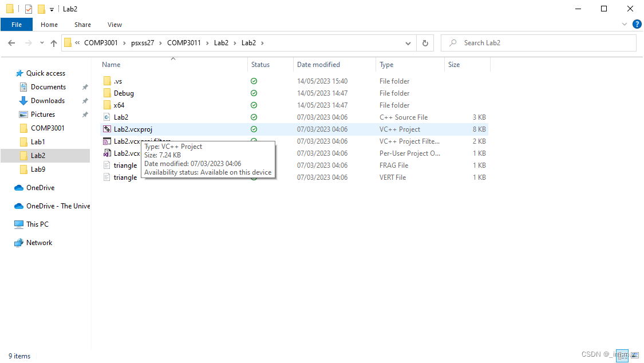Open the recent locations dropdown arrow
Screen dimensions: 644x363
point(42,43)
